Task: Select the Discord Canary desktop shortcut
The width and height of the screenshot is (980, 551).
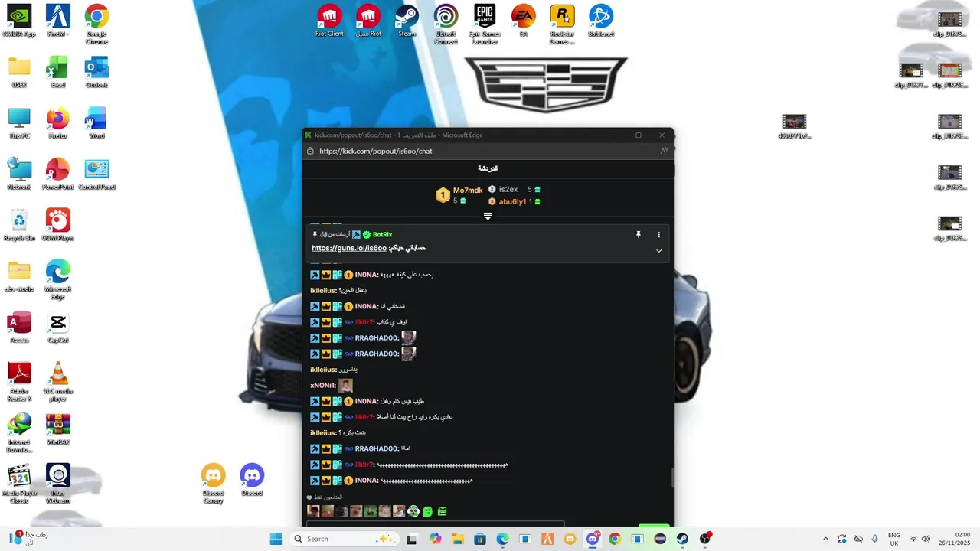Action: 213,484
